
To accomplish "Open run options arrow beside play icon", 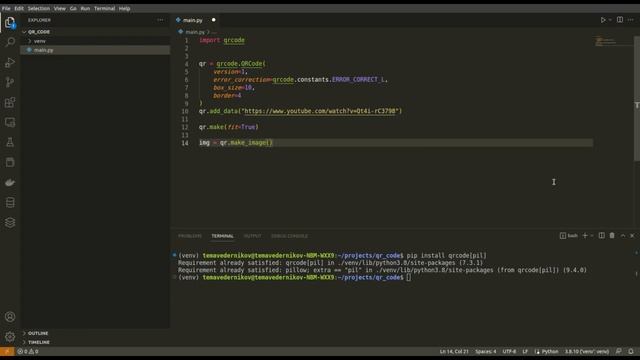I will (610, 20).
